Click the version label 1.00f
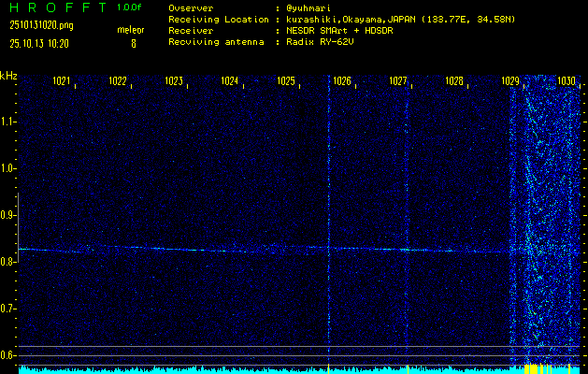This screenshot has height=374, width=588. pyautogui.click(x=129, y=7)
